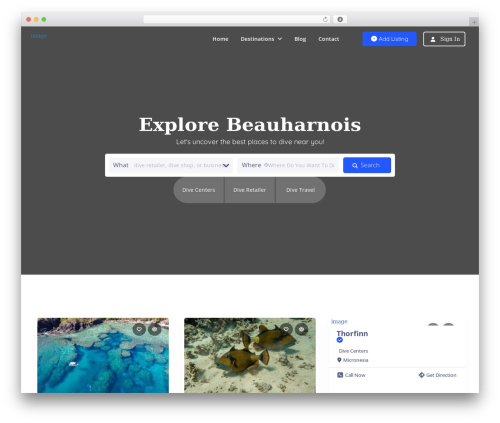Click Dive Centers on Thorfinn card
Screen dimensions: 500x423
[x=353, y=351]
